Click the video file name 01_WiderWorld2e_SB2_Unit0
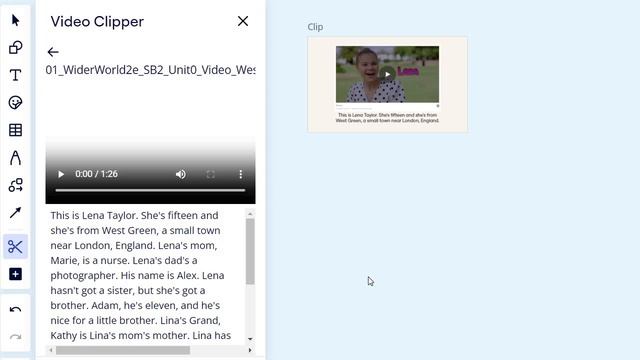Viewport: 640px width, 360px height. [151, 70]
